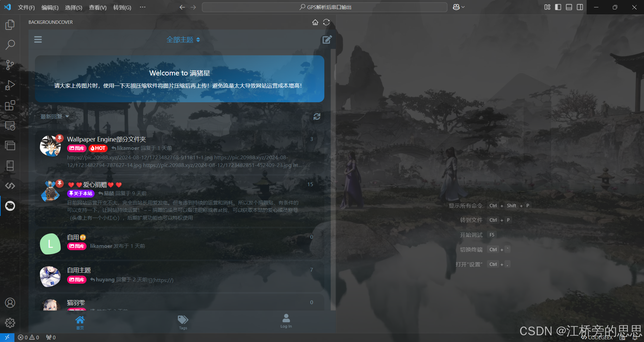This screenshot has width=644, height=342.
Task: Click the 图库 tag on 自用 post
Action: coord(77,246)
